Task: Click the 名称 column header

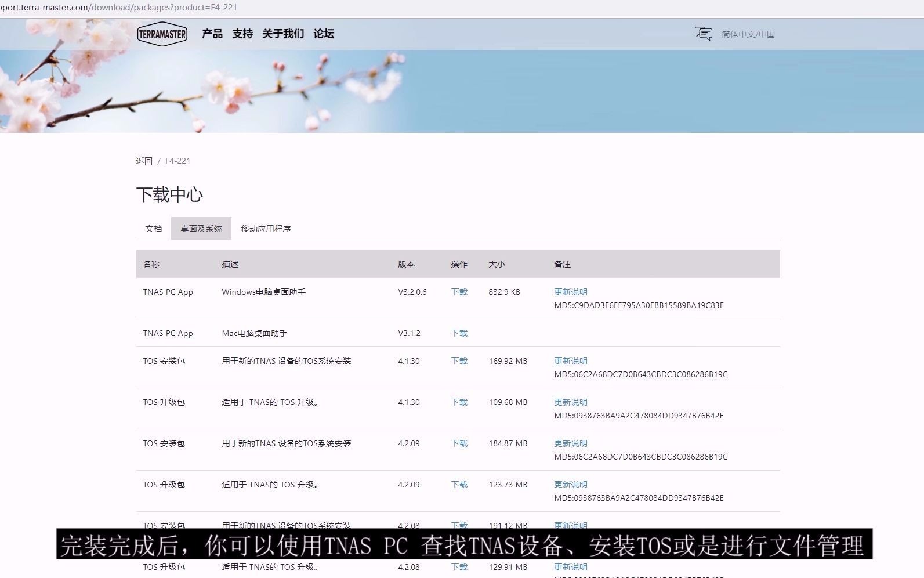Action: [151, 264]
